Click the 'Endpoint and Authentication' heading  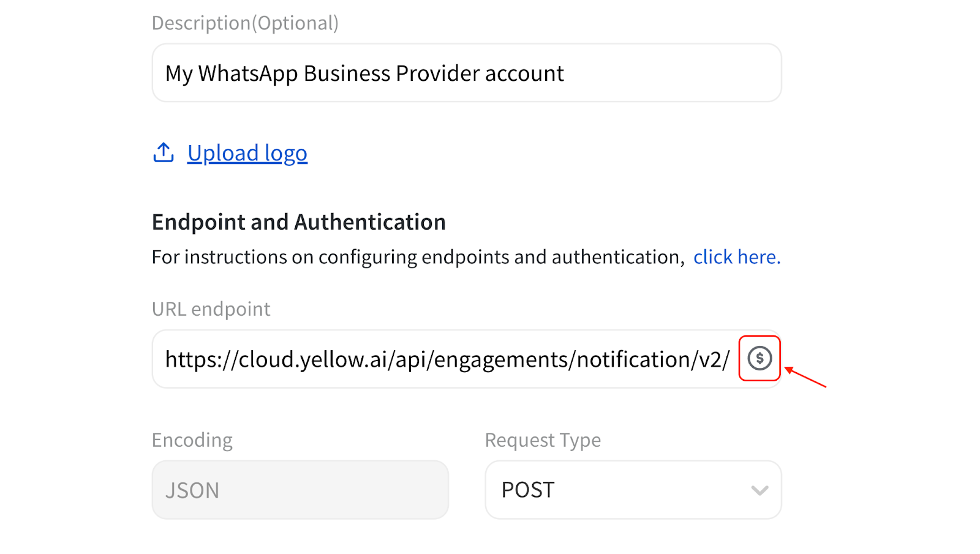[x=299, y=222]
